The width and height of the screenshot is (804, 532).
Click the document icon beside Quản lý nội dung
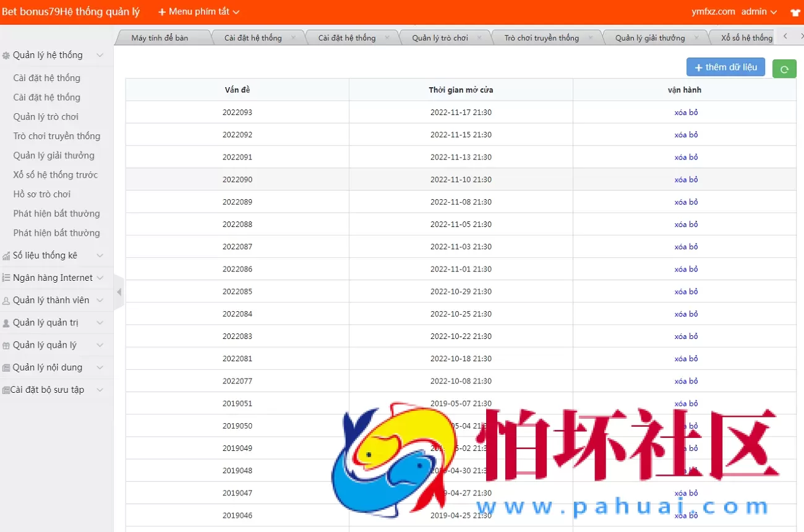click(6, 367)
